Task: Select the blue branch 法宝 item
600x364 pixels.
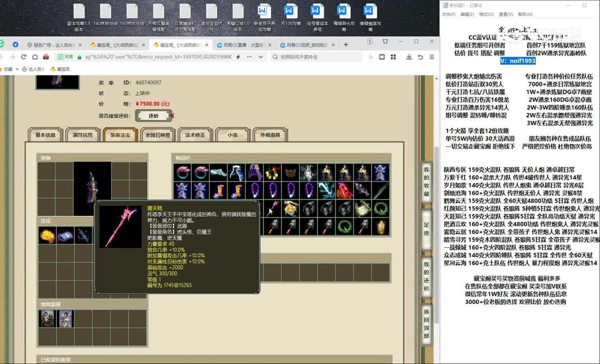Action: pyautogui.click(x=83, y=236)
